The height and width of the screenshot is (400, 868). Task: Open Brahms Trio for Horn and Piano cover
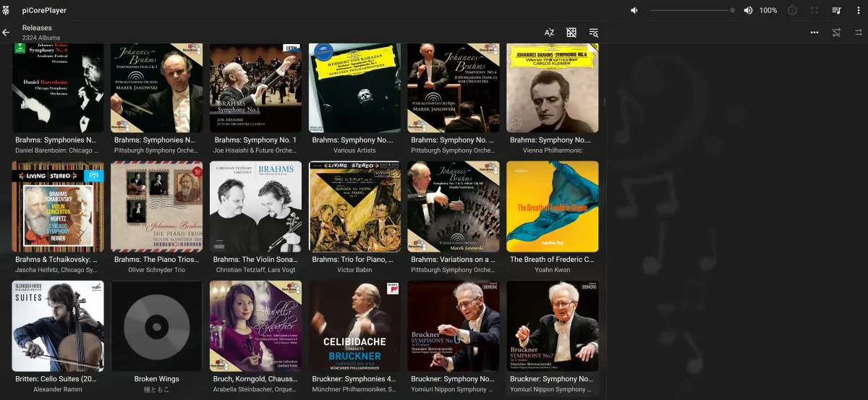[354, 207]
